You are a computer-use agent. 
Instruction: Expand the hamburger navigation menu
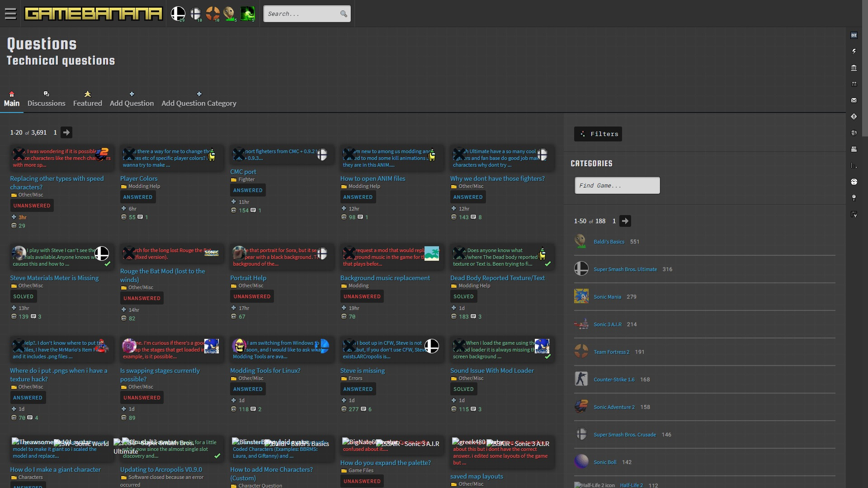(x=10, y=14)
